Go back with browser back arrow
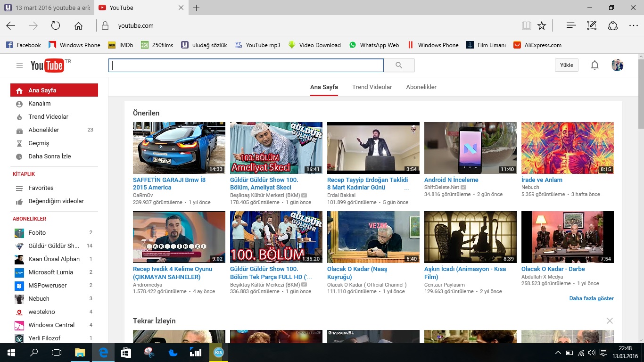644x362 pixels. click(x=10, y=25)
